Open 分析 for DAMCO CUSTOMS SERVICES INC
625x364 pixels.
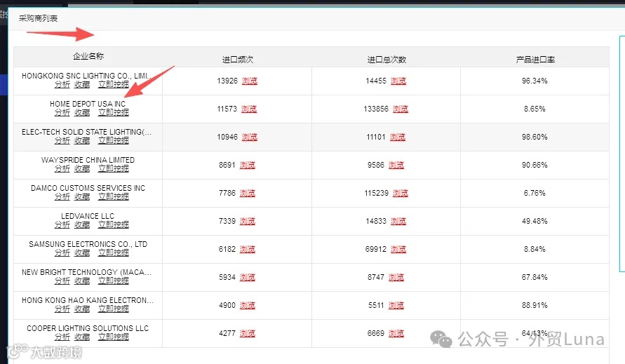click(x=62, y=196)
